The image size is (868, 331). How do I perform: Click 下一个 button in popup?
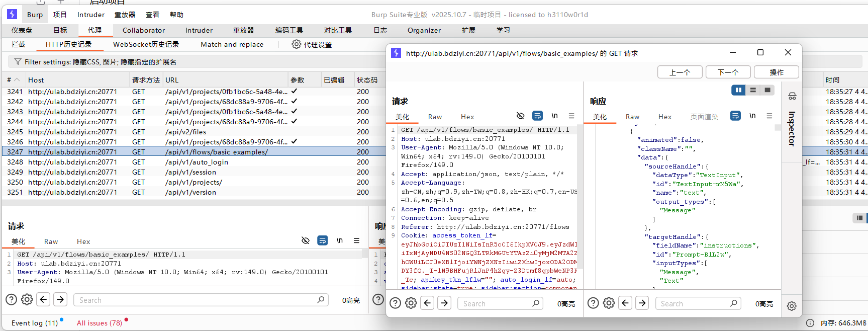point(728,72)
